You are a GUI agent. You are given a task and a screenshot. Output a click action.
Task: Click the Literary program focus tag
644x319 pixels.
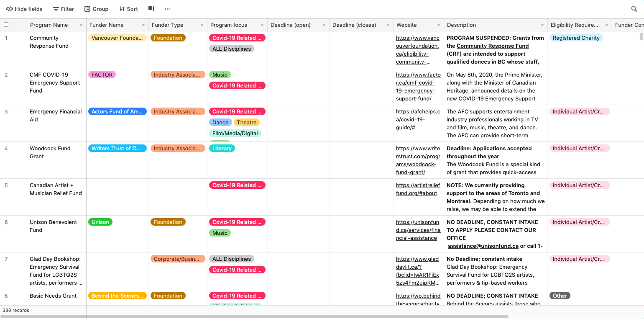pyautogui.click(x=222, y=148)
